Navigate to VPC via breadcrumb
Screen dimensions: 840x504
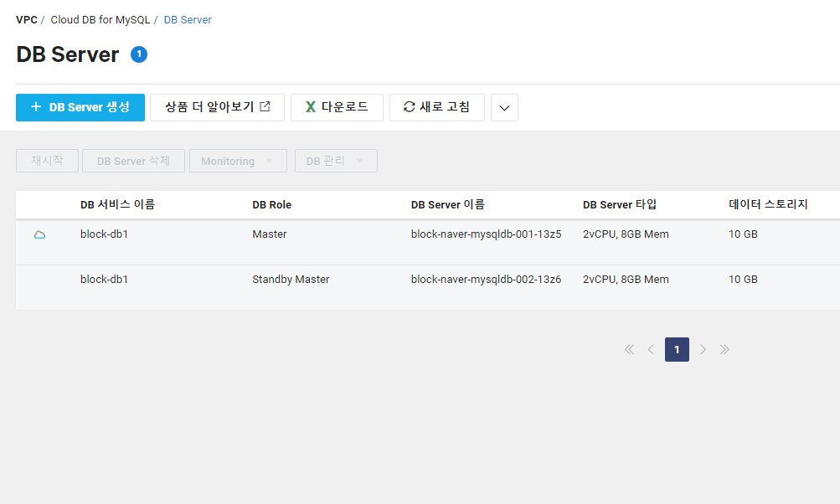26,18
